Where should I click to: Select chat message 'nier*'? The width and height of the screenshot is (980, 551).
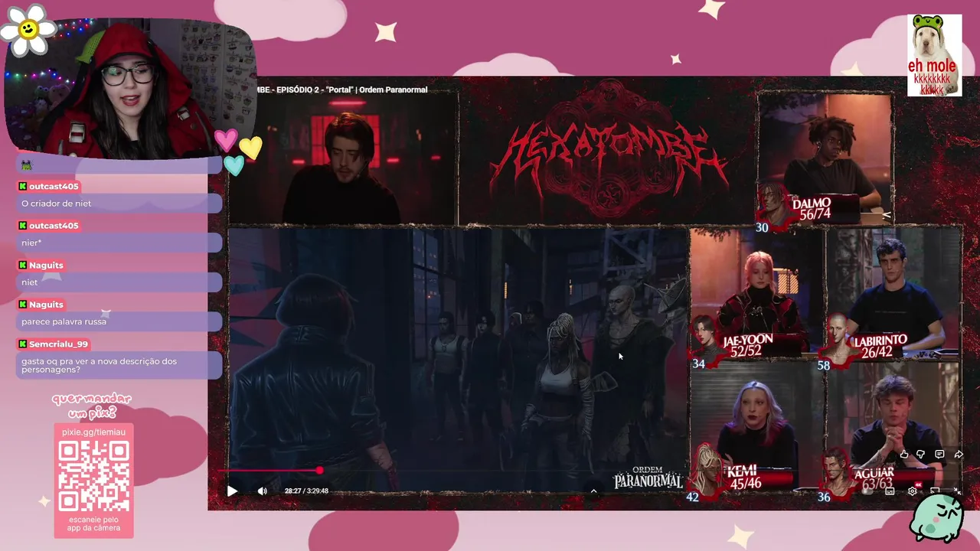tap(31, 243)
